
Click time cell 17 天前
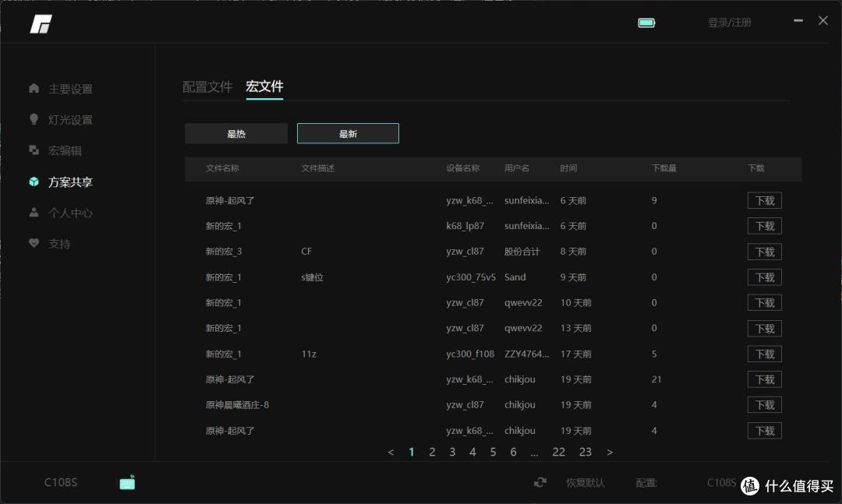575,354
